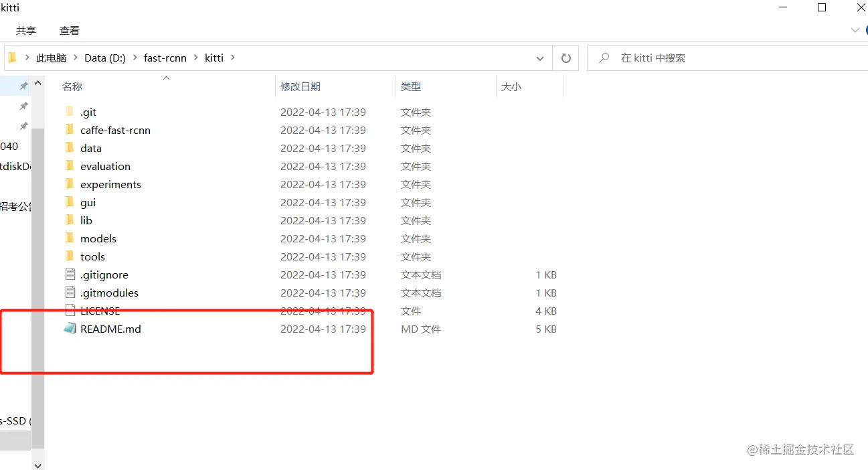
Task: Click kitti in the breadcrumb path
Action: click(x=214, y=58)
